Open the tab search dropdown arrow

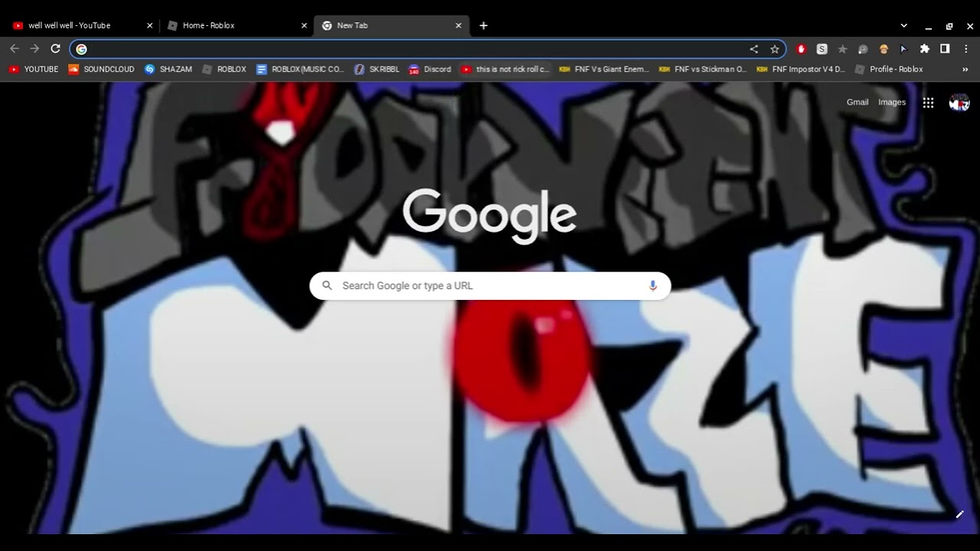coord(903,25)
